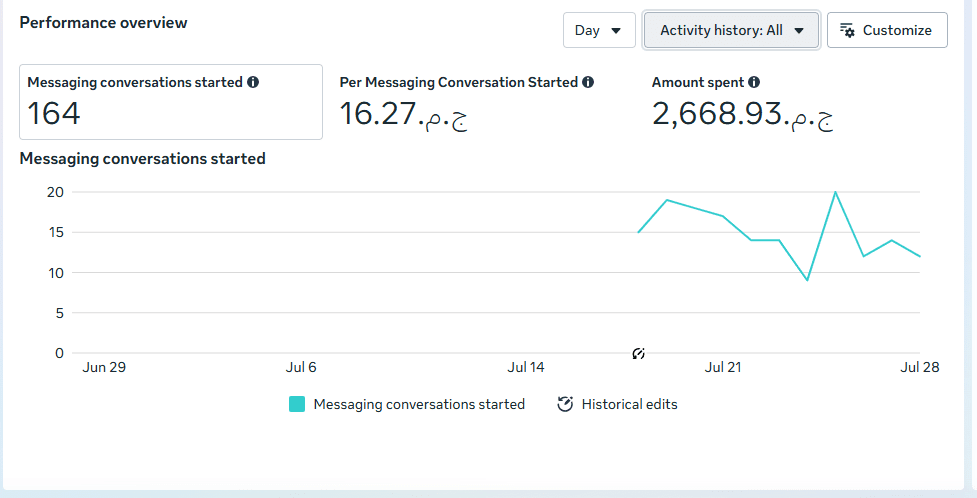Click info icon beside Messaging conversations started
977x498 pixels.
point(253,82)
